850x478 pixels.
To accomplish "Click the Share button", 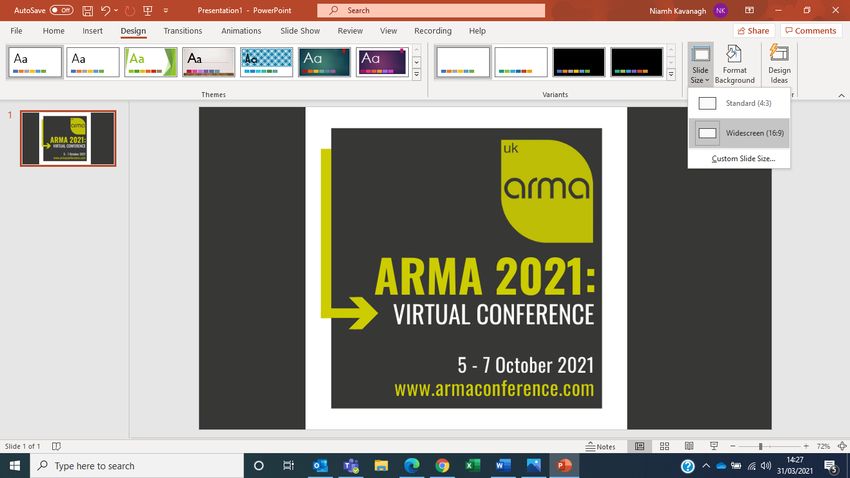I will (753, 31).
